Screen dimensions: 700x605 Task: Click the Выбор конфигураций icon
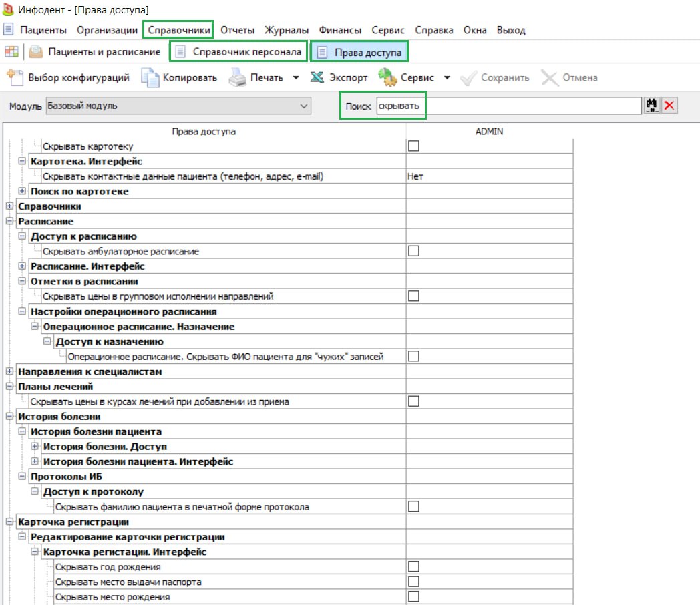15,77
